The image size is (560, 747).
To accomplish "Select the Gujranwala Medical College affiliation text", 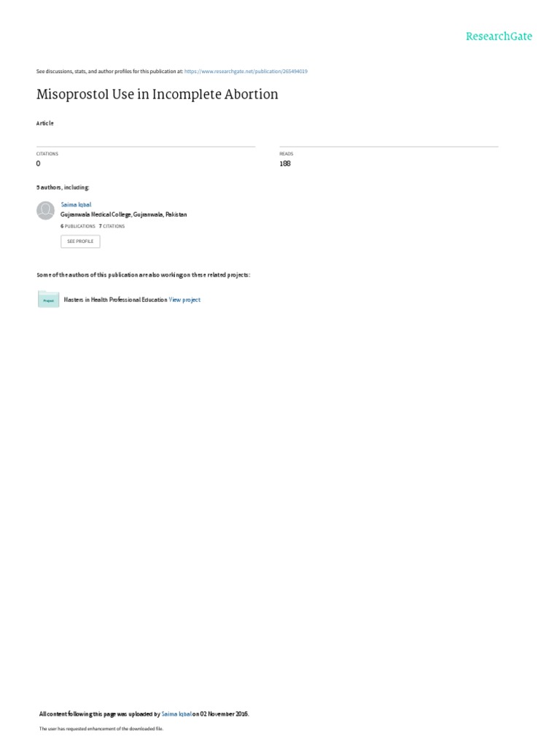I will tap(124, 215).
